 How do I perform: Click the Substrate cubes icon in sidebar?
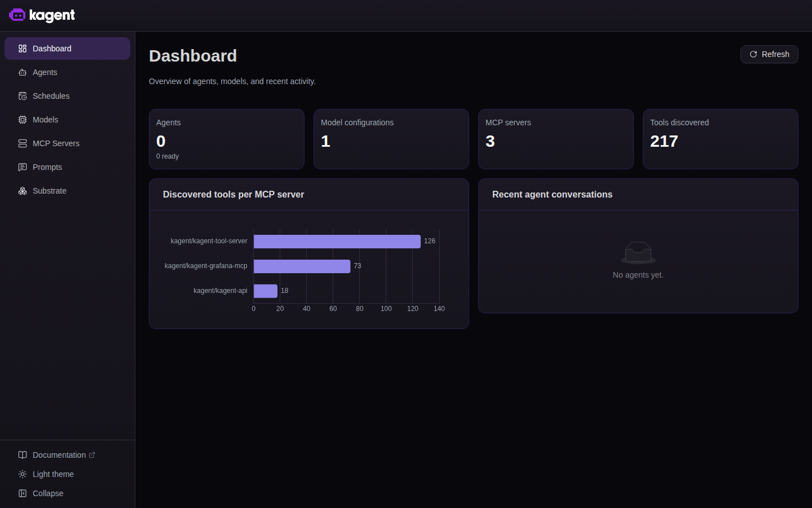(x=23, y=191)
